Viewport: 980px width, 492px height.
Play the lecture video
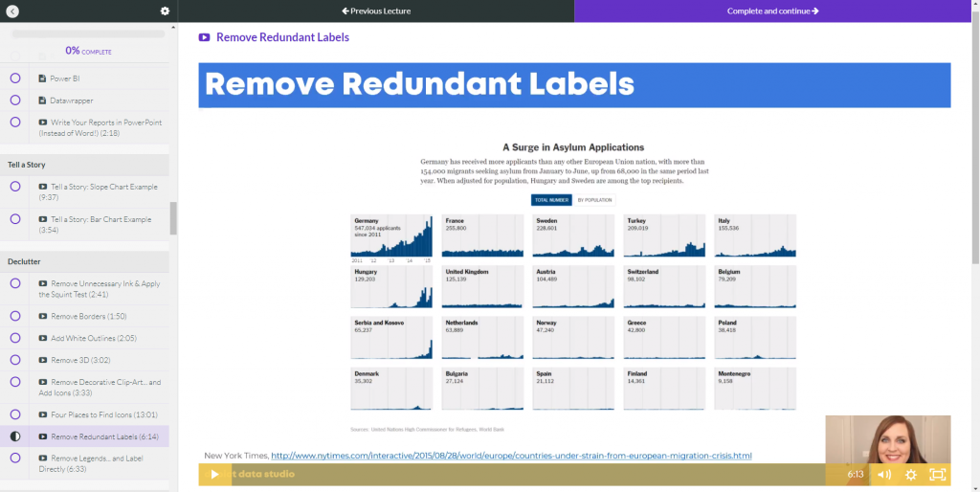(214, 475)
